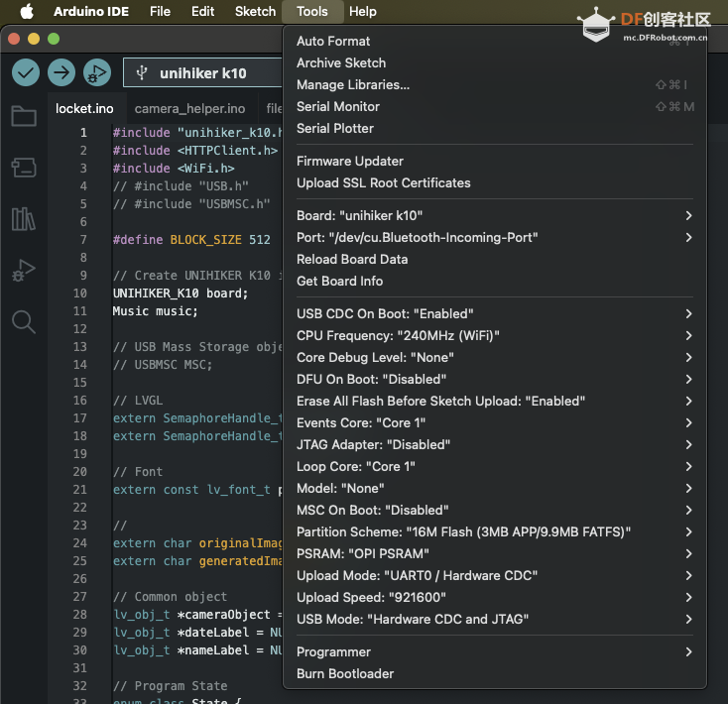The height and width of the screenshot is (704, 728).
Task: Open the Apple menu
Action: click(x=27, y=11)
